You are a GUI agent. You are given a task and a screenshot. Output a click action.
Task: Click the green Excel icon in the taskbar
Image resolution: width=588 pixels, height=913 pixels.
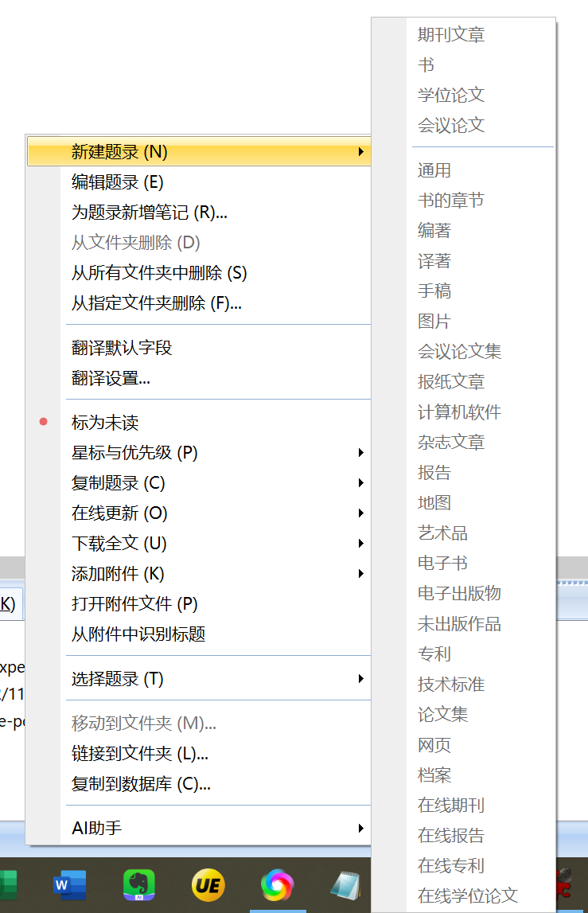(8, 884)
